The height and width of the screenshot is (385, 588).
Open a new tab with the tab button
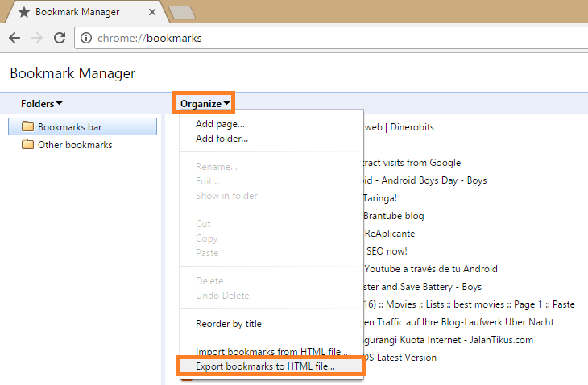point(182,12)
